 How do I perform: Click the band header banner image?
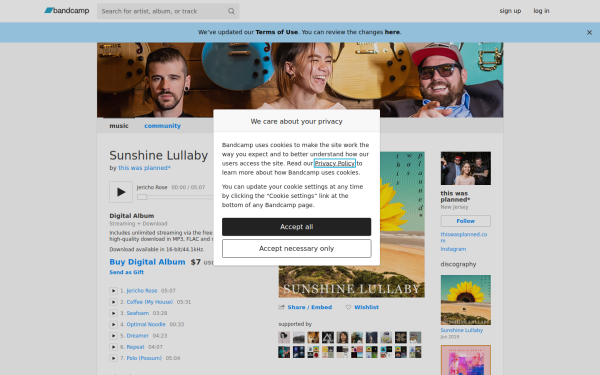tap(300, 80)
